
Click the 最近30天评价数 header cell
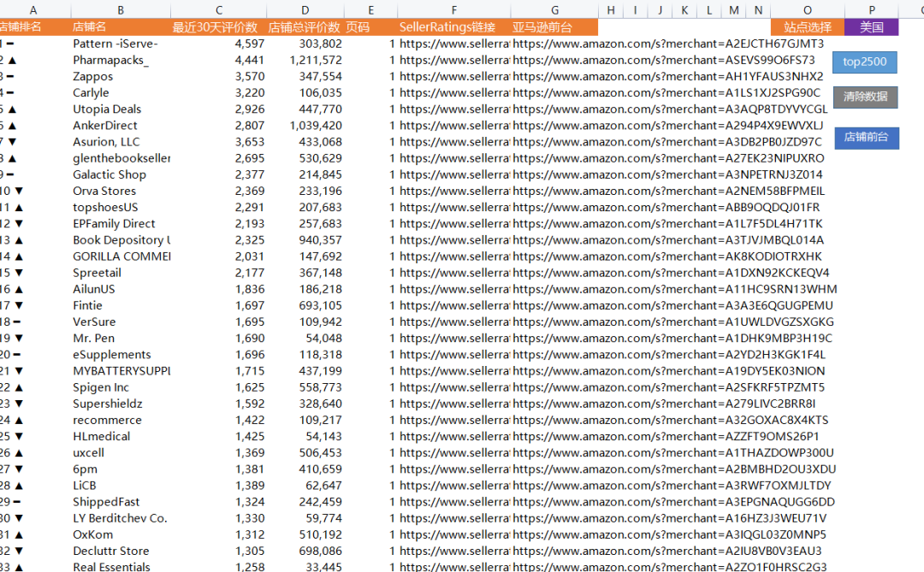pos(219,27)
